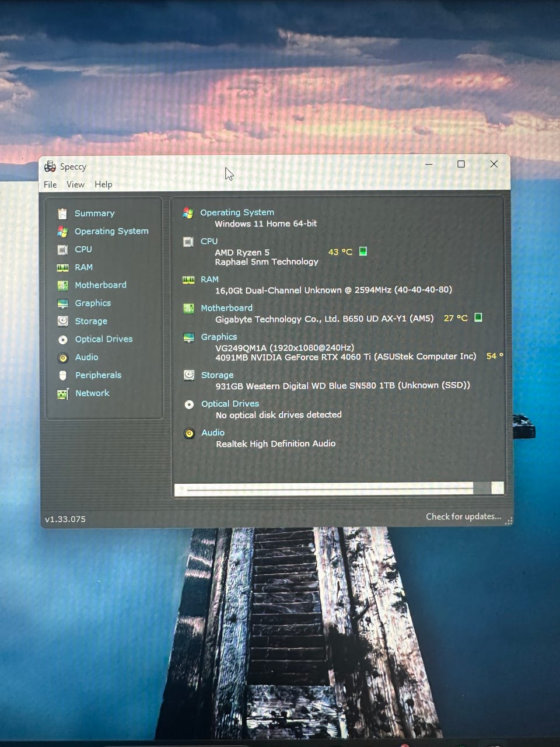Click the Raphael 5nm Technology text
Viewport: 560px width, 747px height.
(x=267, y=262)
